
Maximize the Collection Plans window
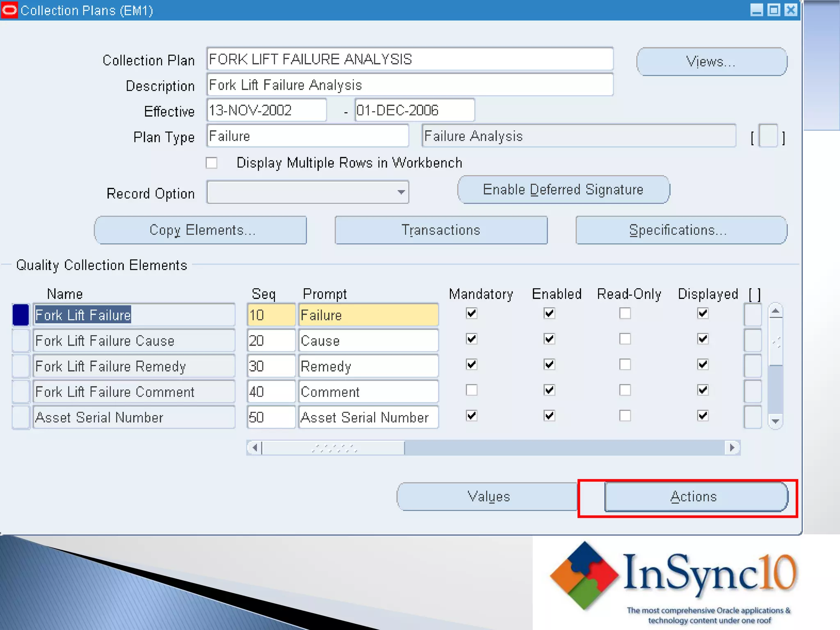(774, 10)
